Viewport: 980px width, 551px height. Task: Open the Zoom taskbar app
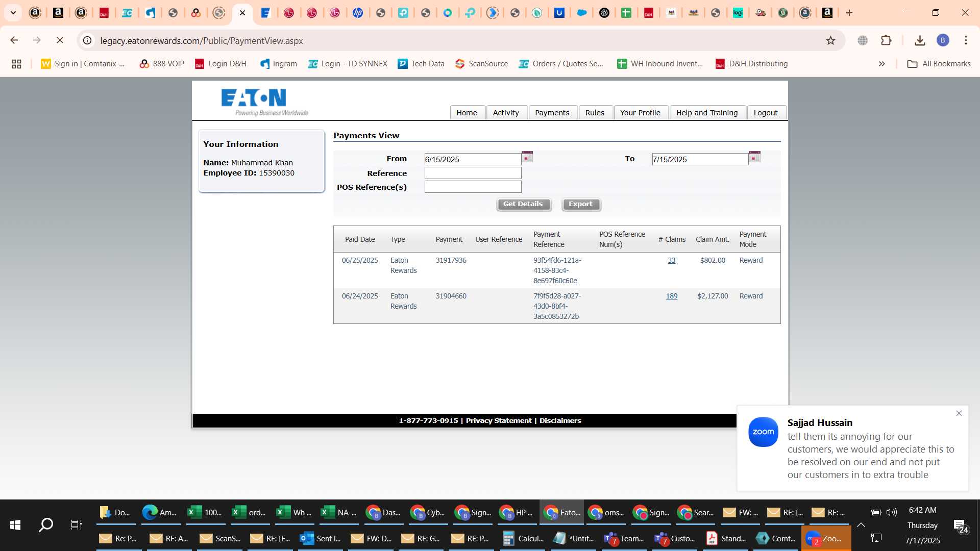tap(826, 538)
